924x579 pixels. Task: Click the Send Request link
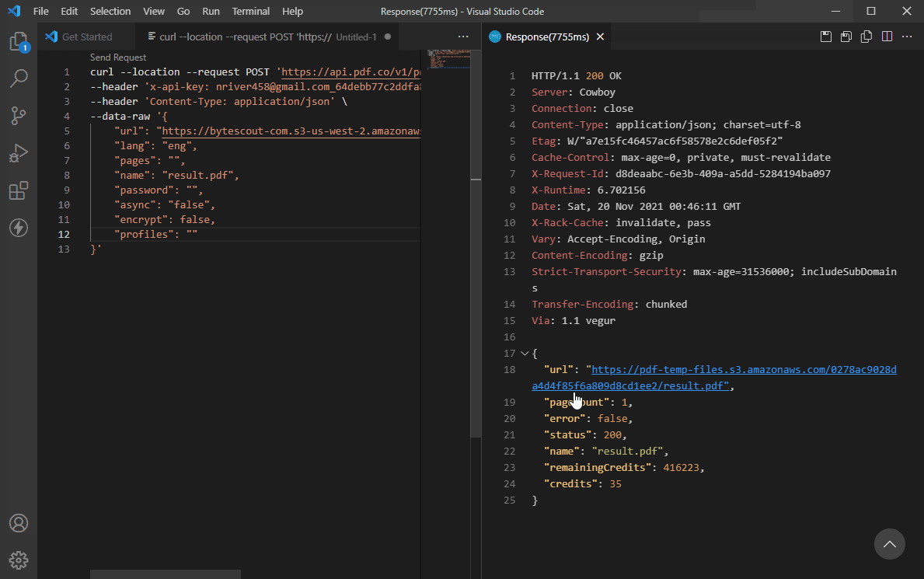click(x=118, y=58)
